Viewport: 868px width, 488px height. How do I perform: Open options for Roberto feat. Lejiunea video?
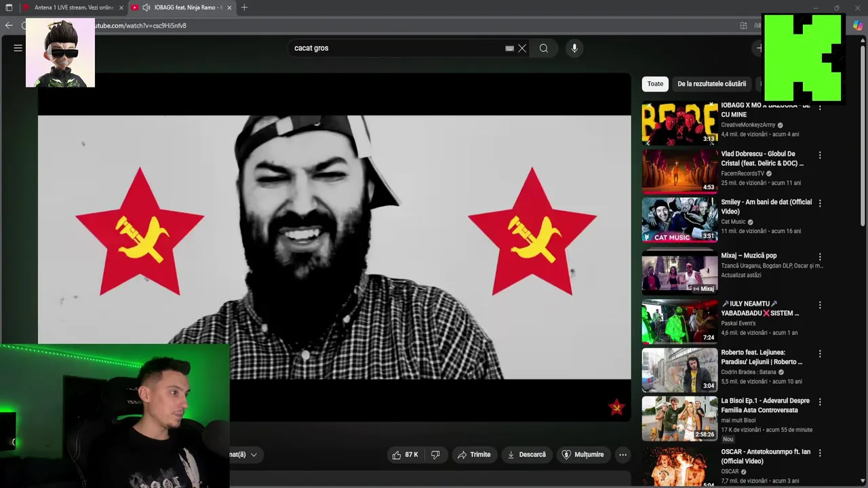(820, 354)
